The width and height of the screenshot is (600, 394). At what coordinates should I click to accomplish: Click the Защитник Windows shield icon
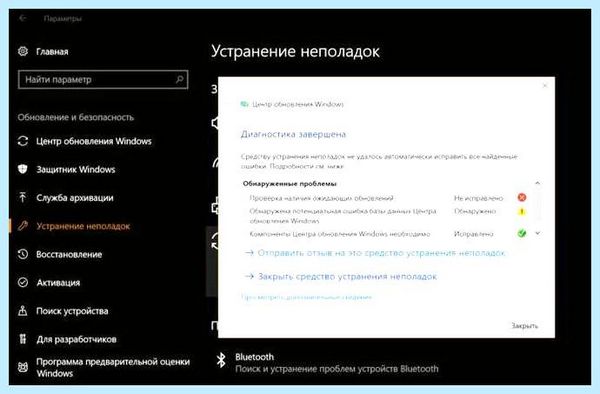23,169
